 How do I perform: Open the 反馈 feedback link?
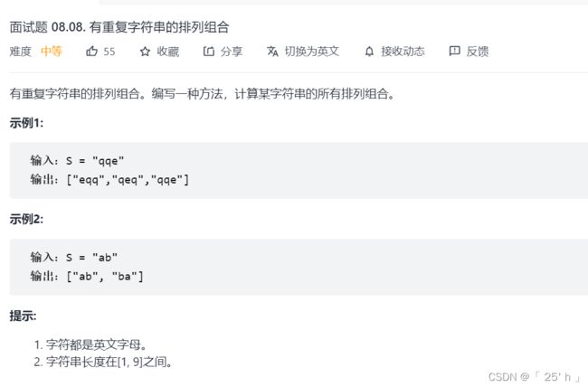point(478,52)
